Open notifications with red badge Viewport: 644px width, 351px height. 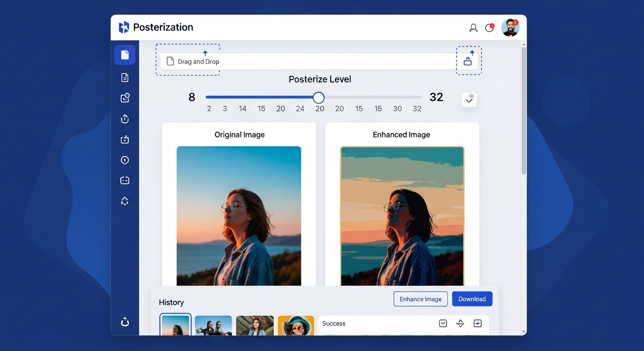489,28
